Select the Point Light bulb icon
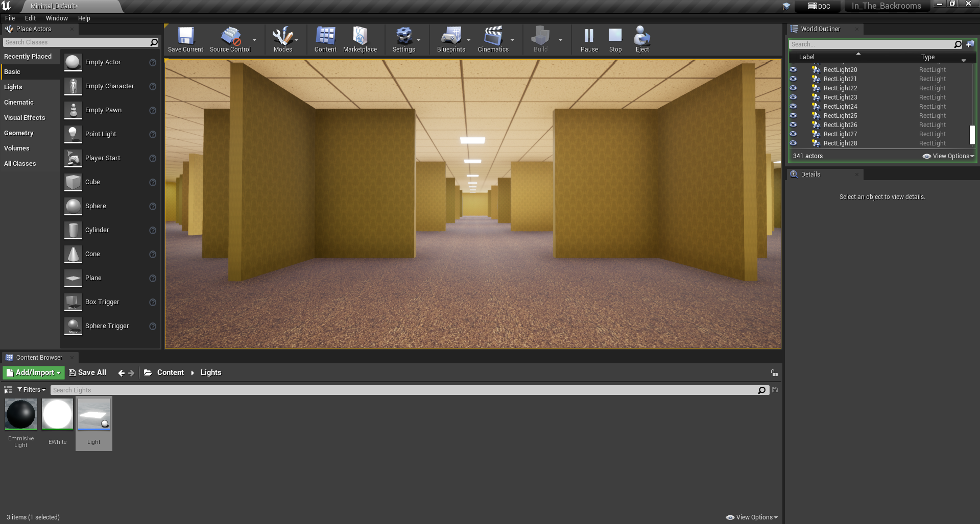 click(73, 134)
